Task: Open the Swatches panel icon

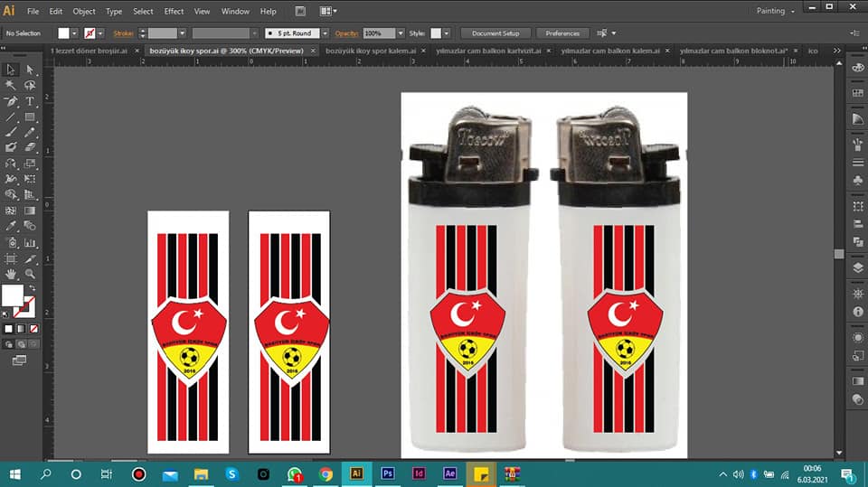Action: click(858, 93)
